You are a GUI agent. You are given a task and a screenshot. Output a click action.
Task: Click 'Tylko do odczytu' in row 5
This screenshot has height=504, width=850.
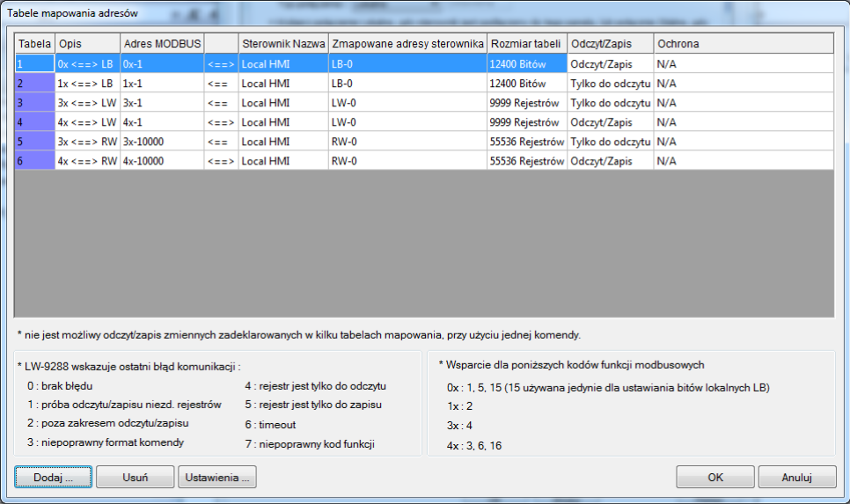point(611,142)
